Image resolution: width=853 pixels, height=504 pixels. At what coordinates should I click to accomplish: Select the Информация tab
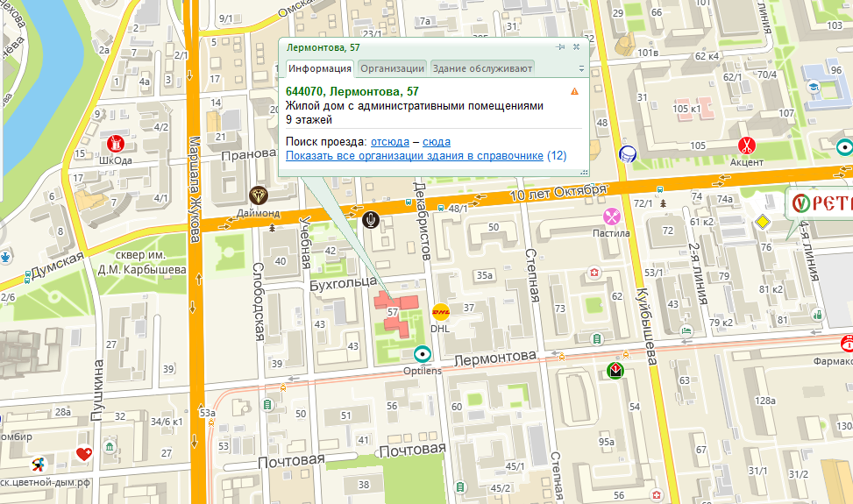click(319, 68)
